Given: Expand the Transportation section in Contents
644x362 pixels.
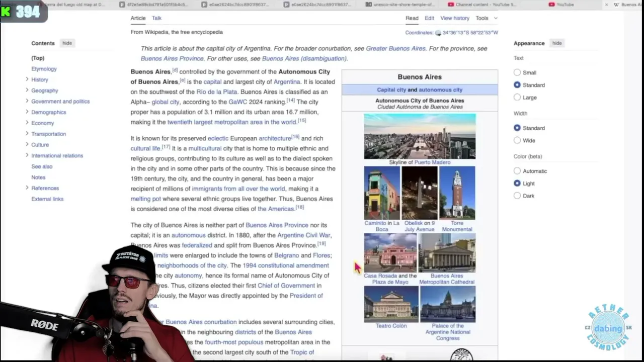Looking at the screenshot, I should tap(27, 134).
